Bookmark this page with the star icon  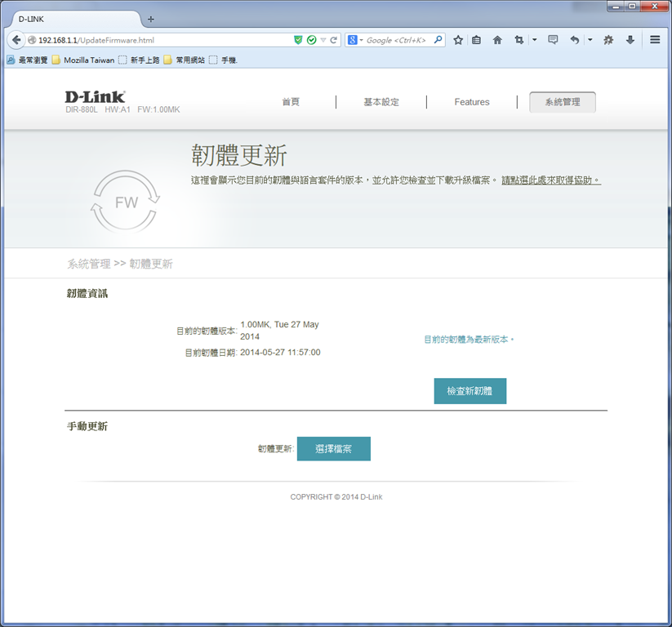458,40
